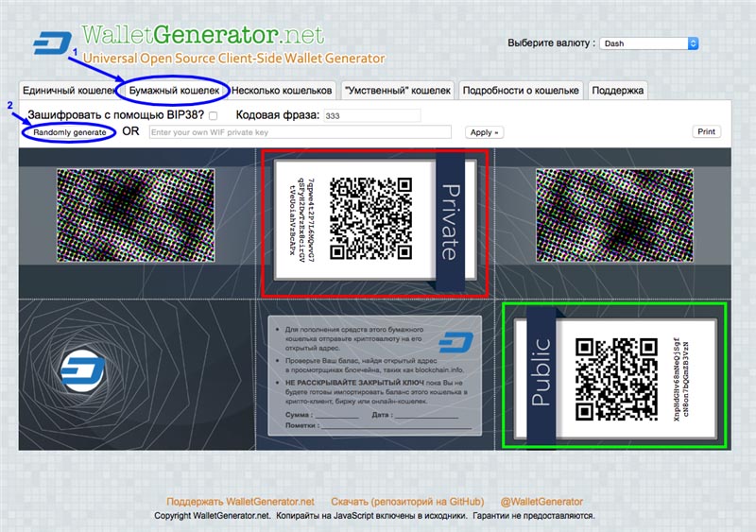Image resolution: width=756 pixels, height=532 pixels.
Task: Go to Подробности о кошельке tab
Action: point(521,91)
